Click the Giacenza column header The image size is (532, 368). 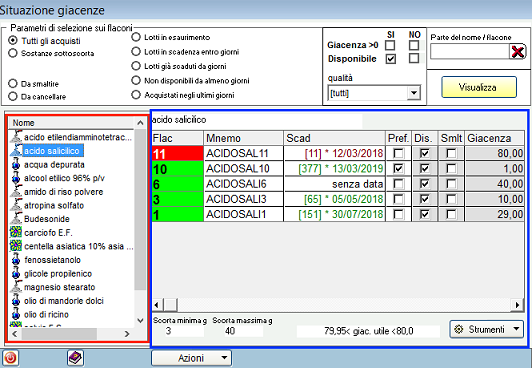pos(495,138)
